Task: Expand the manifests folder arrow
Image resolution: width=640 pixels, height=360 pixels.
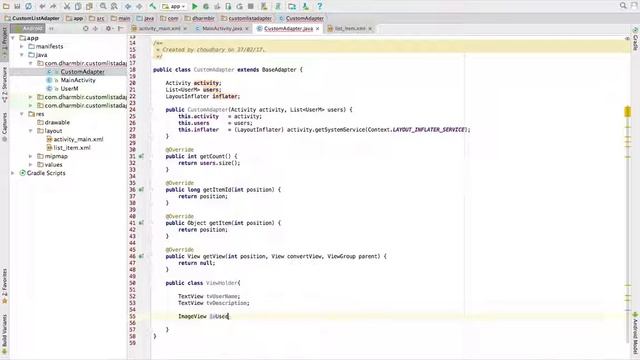Action: (x=22, y=47)
